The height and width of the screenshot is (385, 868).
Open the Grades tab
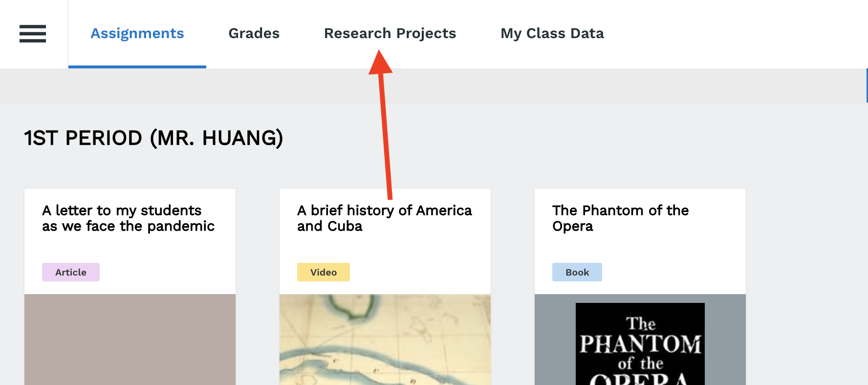click(x=254, y=33)
